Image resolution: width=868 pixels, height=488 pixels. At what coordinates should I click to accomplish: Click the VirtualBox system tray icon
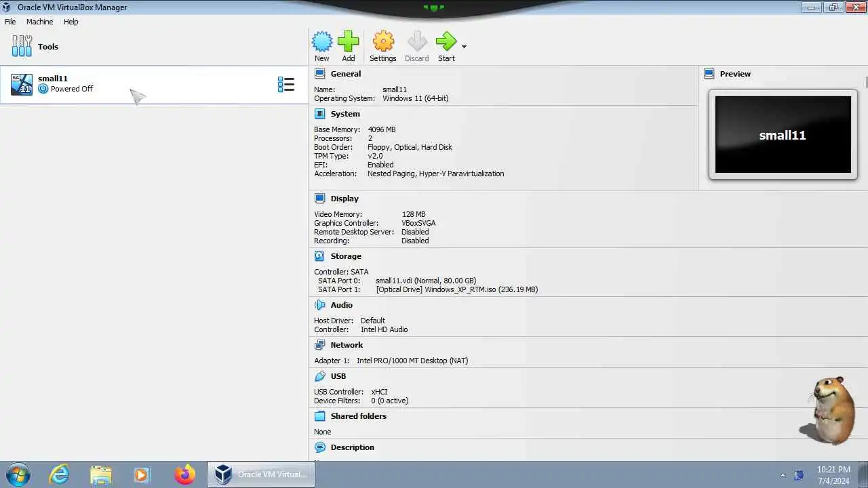click(x=799, y=475)
